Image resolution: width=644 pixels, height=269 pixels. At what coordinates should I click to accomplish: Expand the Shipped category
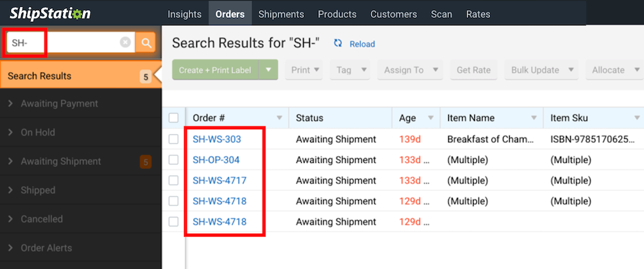(x=81, y=190)
